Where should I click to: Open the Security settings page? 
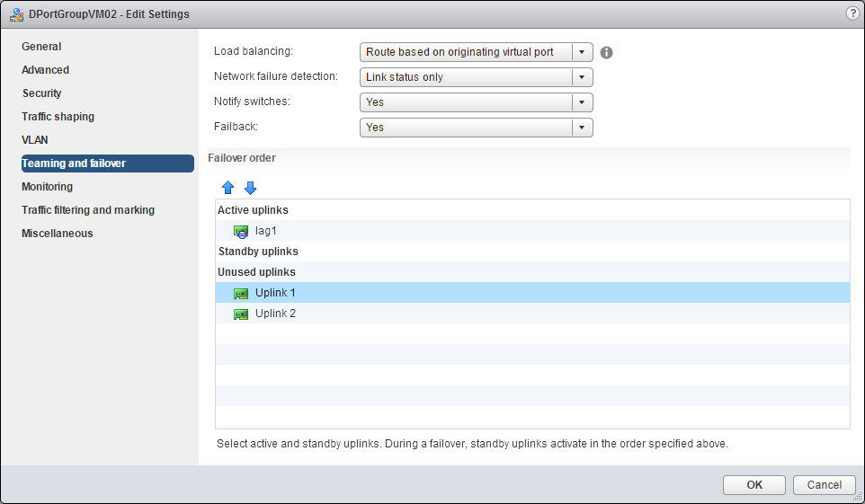pos(41,93)
